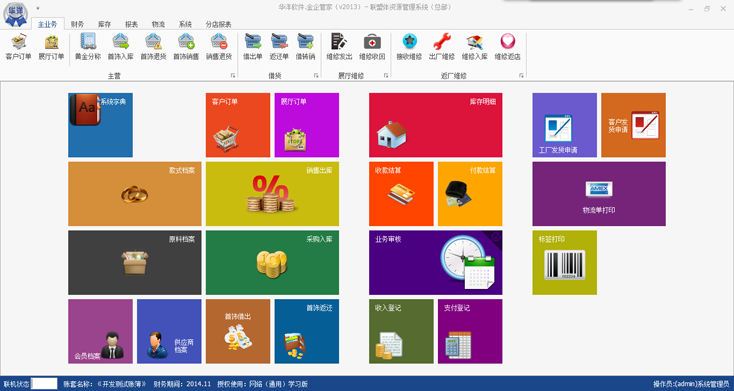Open the 客户发货申请 tile

pos(633,125)
